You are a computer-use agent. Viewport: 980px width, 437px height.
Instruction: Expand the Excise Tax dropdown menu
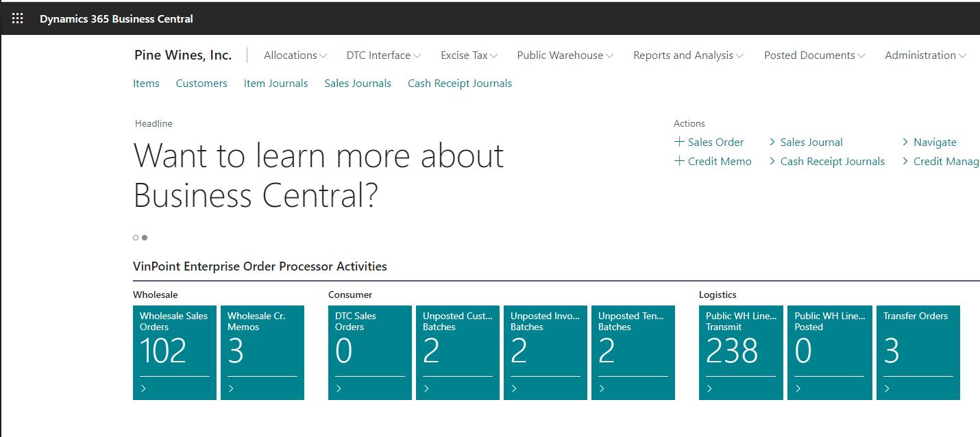click(x=469, y=55)
